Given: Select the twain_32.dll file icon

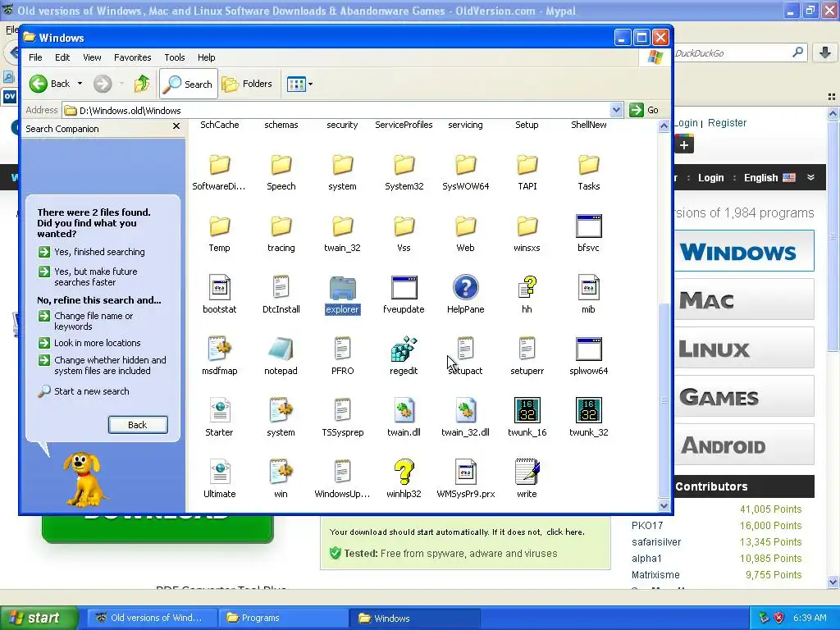Looking at the screenshot, I should click(x=466, y=411).
